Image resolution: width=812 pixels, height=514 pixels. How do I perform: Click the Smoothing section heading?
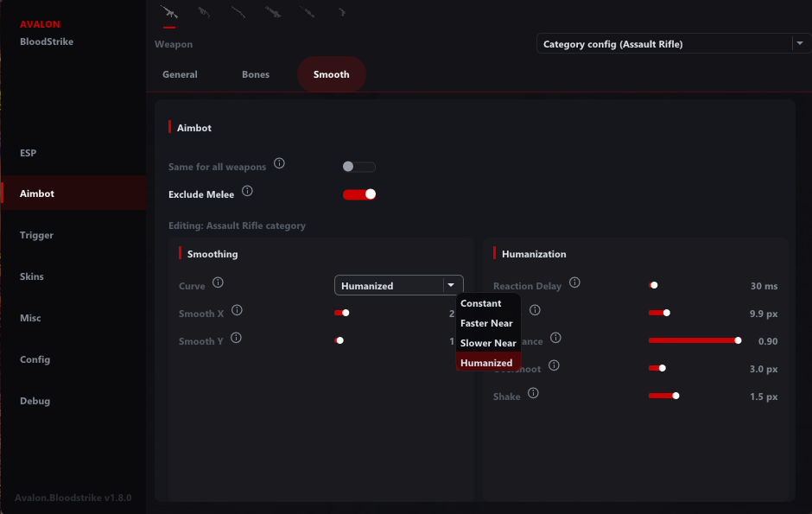(x=213, y=254)
